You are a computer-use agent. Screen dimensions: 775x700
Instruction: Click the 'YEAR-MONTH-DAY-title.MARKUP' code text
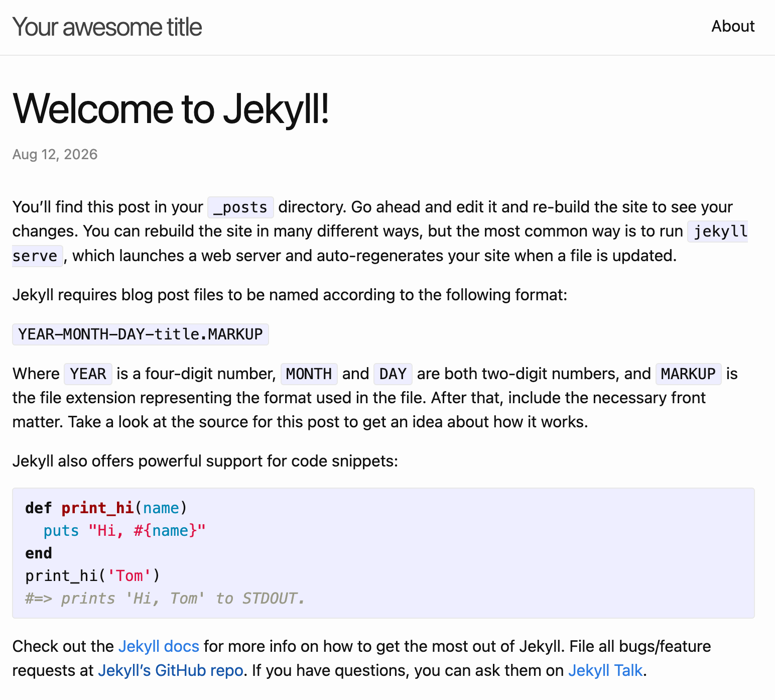pyautogui.click(x=141, y=334)
